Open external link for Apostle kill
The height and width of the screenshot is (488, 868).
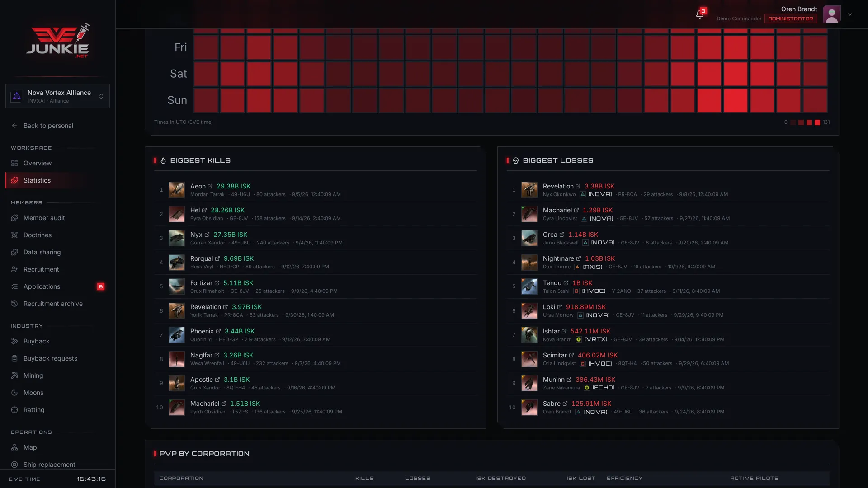[217, 380]
